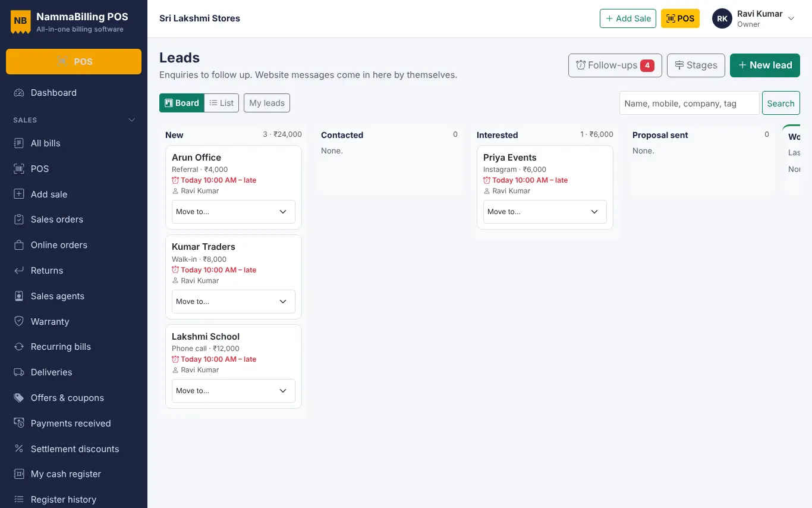Switch to List view
812x508 pixels.
222,103
